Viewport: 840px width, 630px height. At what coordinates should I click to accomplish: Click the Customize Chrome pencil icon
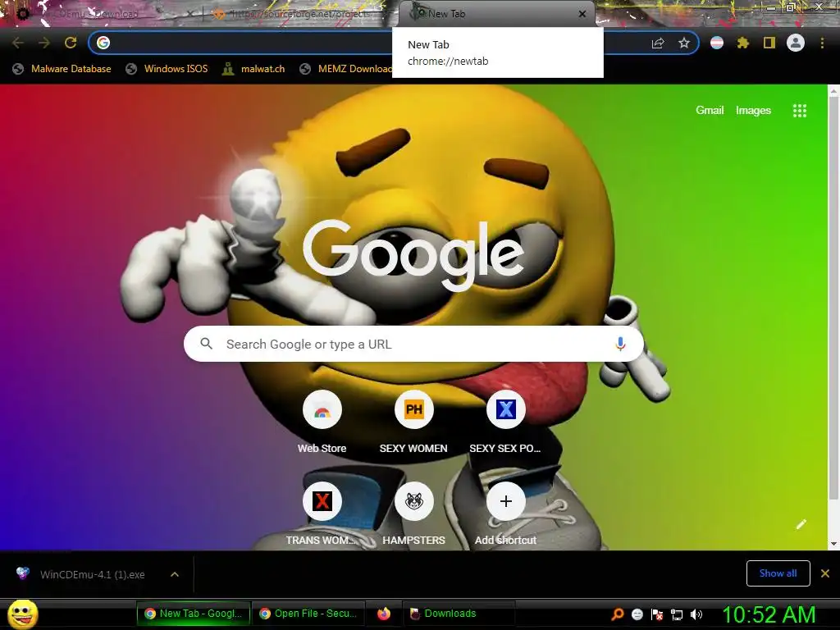tap(801, 524)
